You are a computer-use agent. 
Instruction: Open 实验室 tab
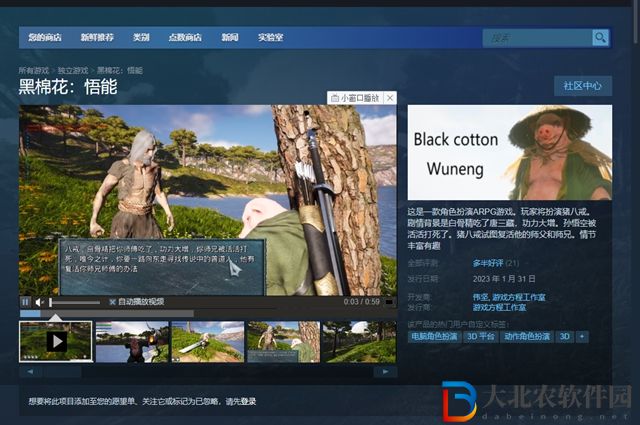pyautogui.click(x=270, y=38)
